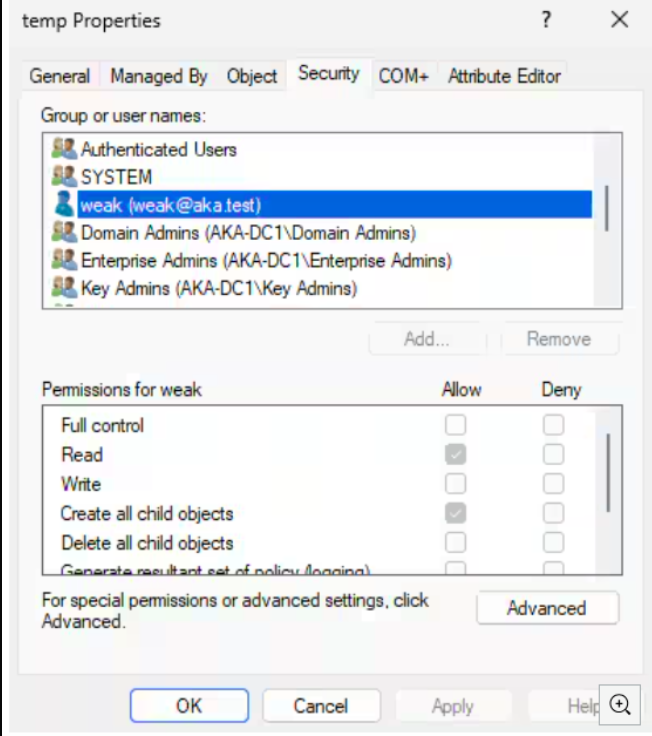Click the Key Admins group icon
The height and width of the screenshot is (736, 652).
pyautogui.click(x=64, y=287)
